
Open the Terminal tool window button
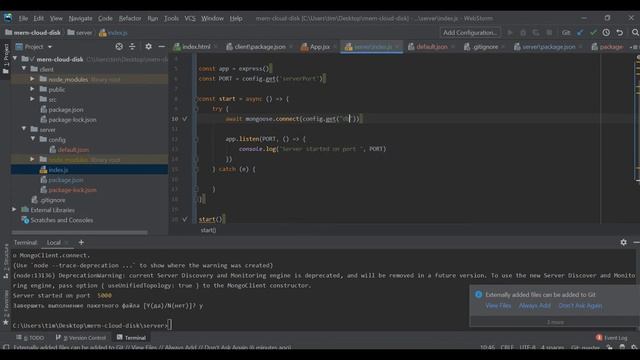[x=131, y=338]
